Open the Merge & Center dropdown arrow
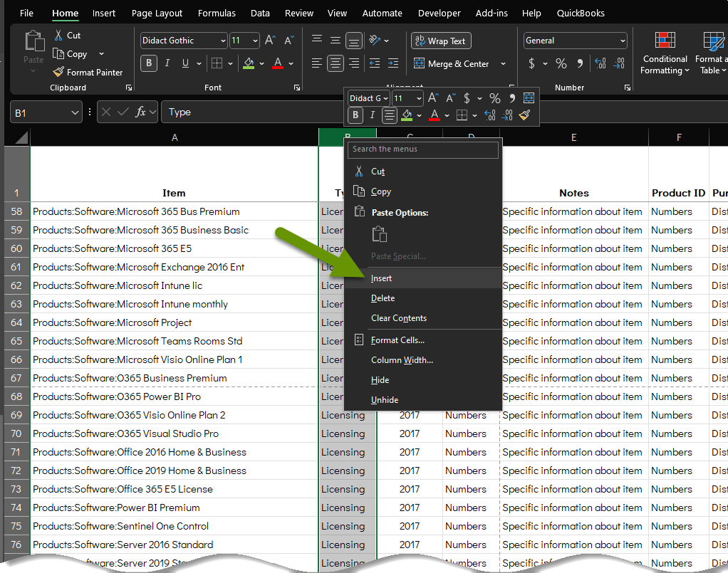Screen dimensions: 728x573 coord(503,63)
